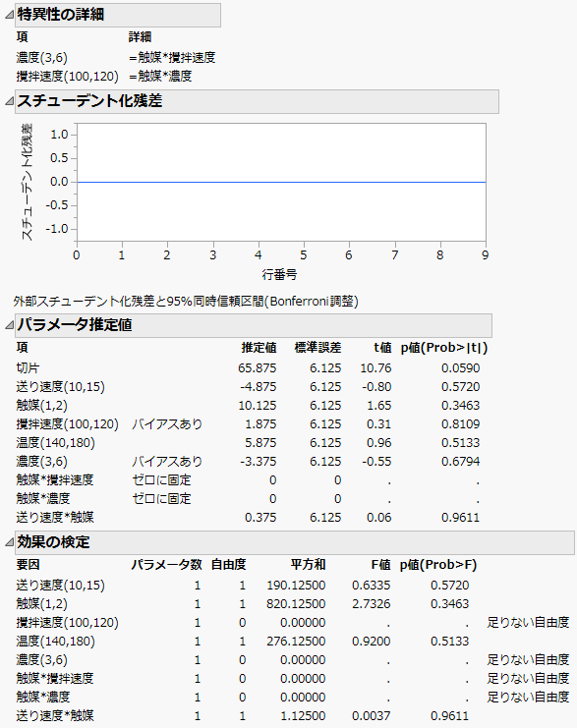The image size is (577, 728).
Task: Click the 標準誤差 column header
Action: click(x=317, y=348)
